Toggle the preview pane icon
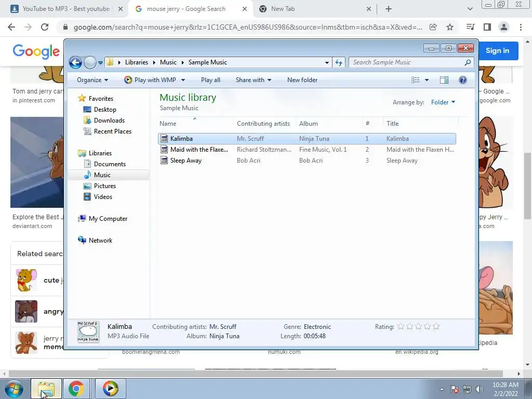532x399 pixels. 444,80
